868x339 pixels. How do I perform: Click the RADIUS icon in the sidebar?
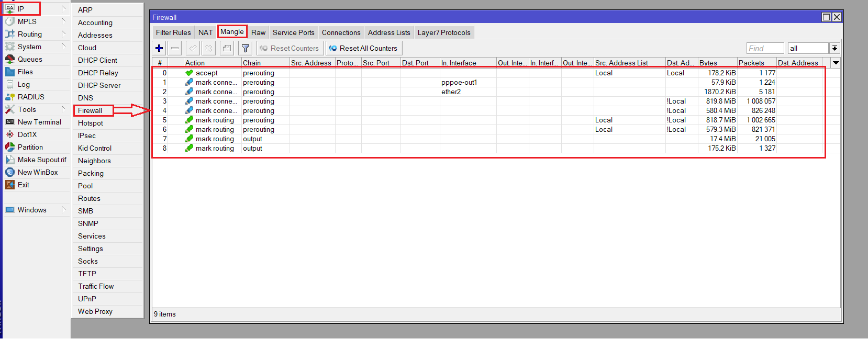pos(10,97)
